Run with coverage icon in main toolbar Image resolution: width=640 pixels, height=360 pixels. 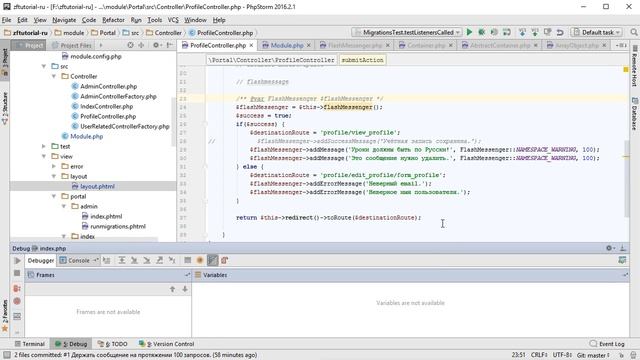(x=494, y=32)
